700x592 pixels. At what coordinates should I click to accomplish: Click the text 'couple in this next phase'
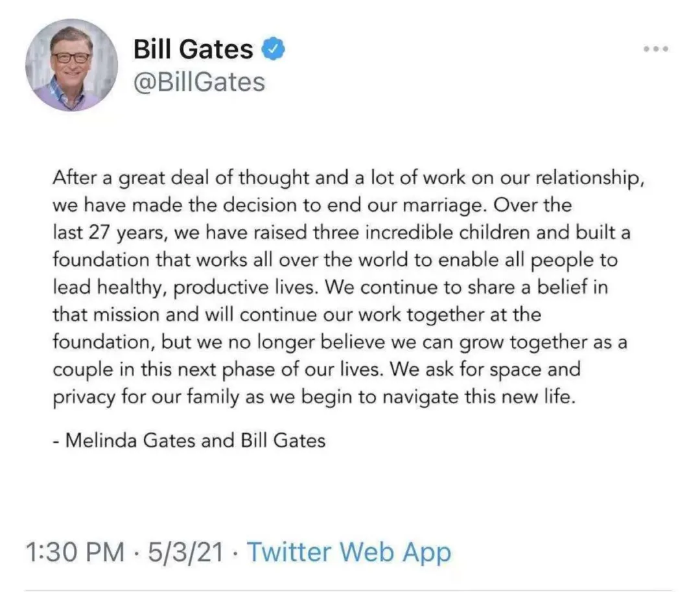pyautogui.click(x=178, y=370)
